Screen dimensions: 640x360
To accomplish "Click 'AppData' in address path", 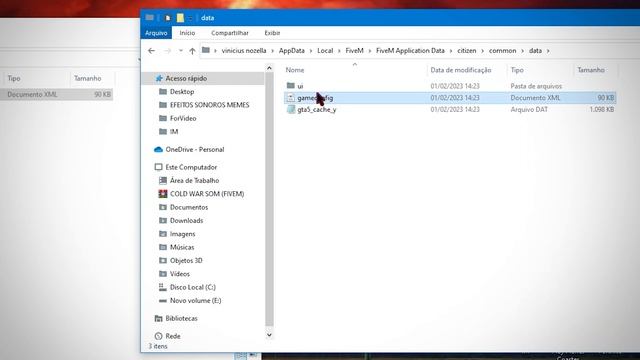I will click(x=291, y=51).
